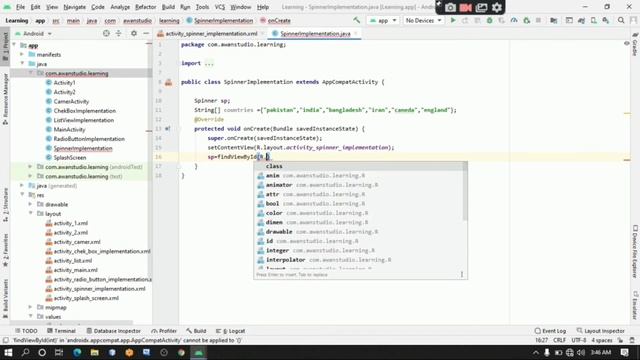640x360 pixels.
Task: Open the Logcat tool window
Action: pos(231,331)
